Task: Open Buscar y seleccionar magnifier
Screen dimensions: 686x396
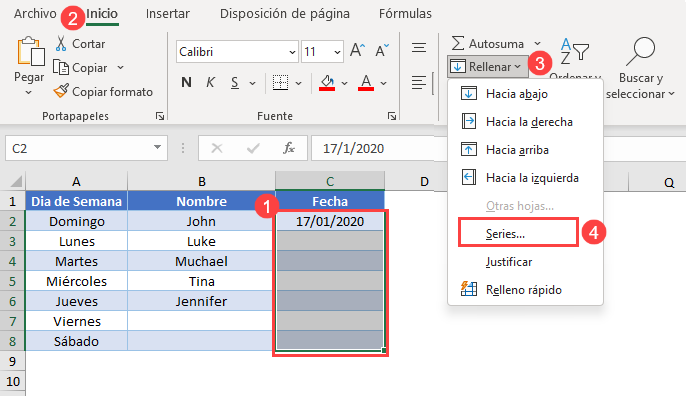Action: tap(640, 52)
